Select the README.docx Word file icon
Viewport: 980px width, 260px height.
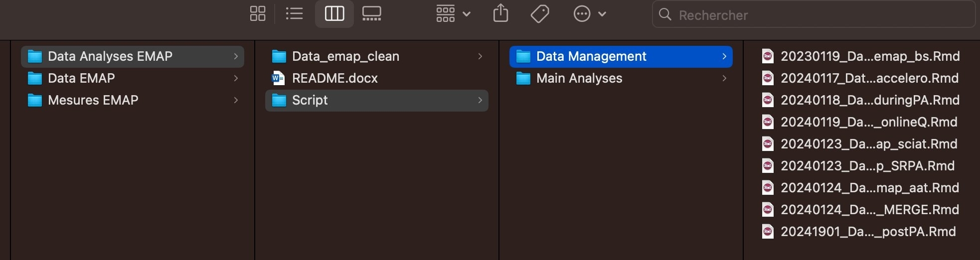[278, 78]
